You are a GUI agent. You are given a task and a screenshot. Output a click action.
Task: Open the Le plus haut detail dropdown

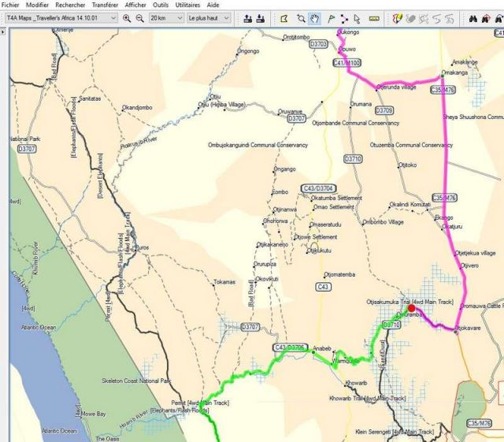(209, 18)
